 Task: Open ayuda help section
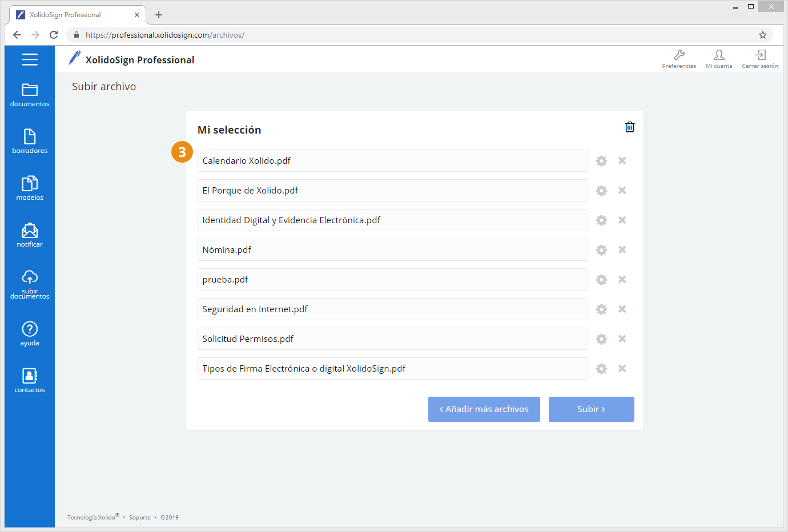[x=30, y=334]
